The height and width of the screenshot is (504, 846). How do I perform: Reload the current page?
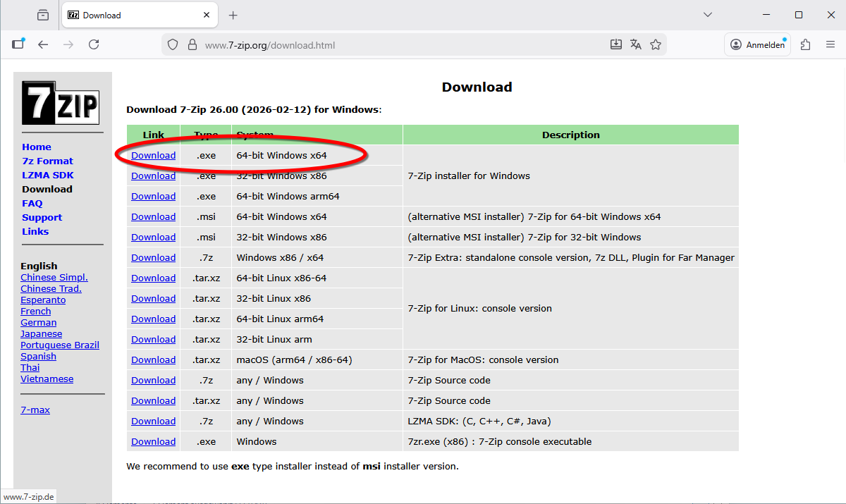pos(94,44)
